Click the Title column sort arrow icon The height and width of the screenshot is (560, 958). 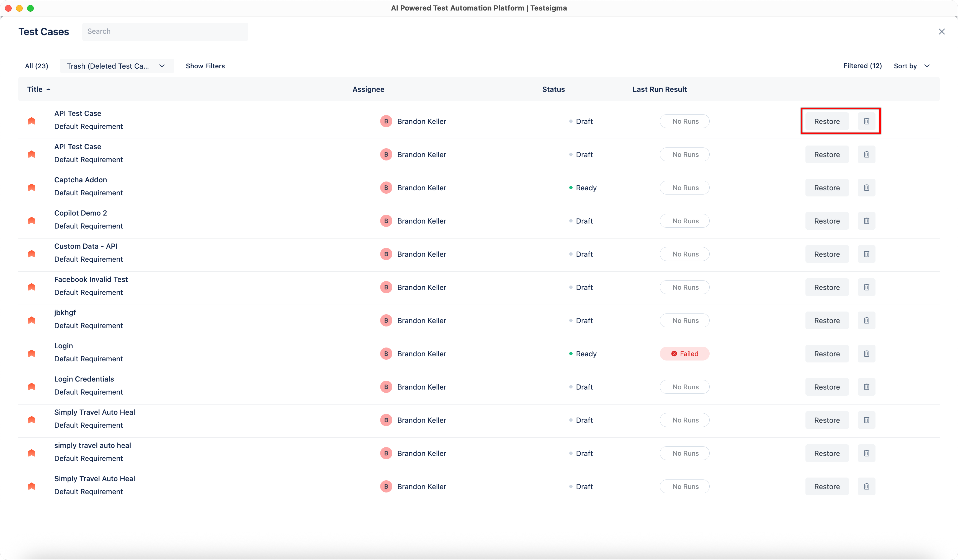pyautogui.click(x=48, y=90)
